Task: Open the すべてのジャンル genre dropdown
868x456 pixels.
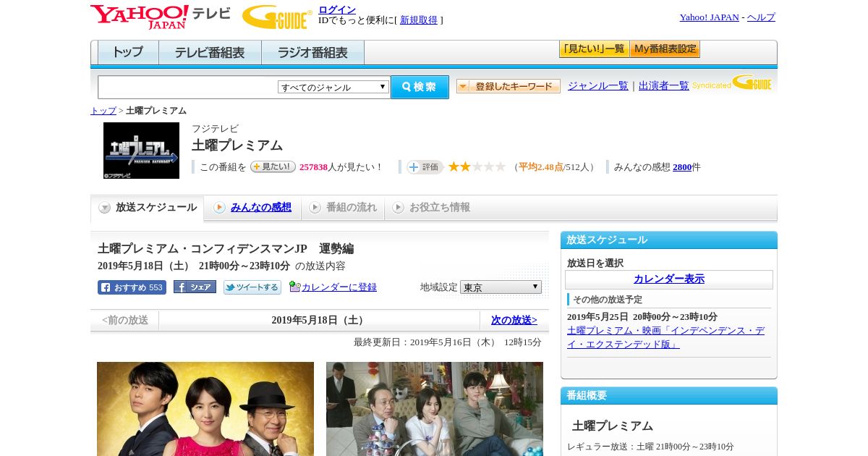Action: tap(333, 87)
